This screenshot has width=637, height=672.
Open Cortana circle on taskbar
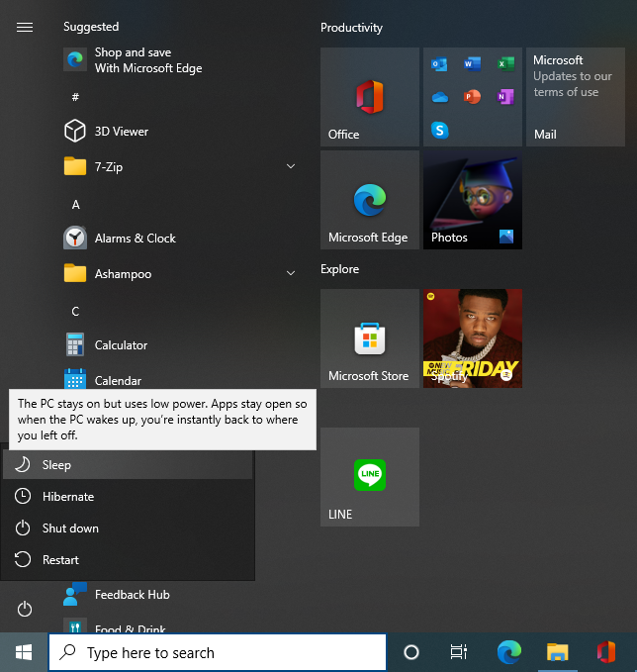coord(411,652)
